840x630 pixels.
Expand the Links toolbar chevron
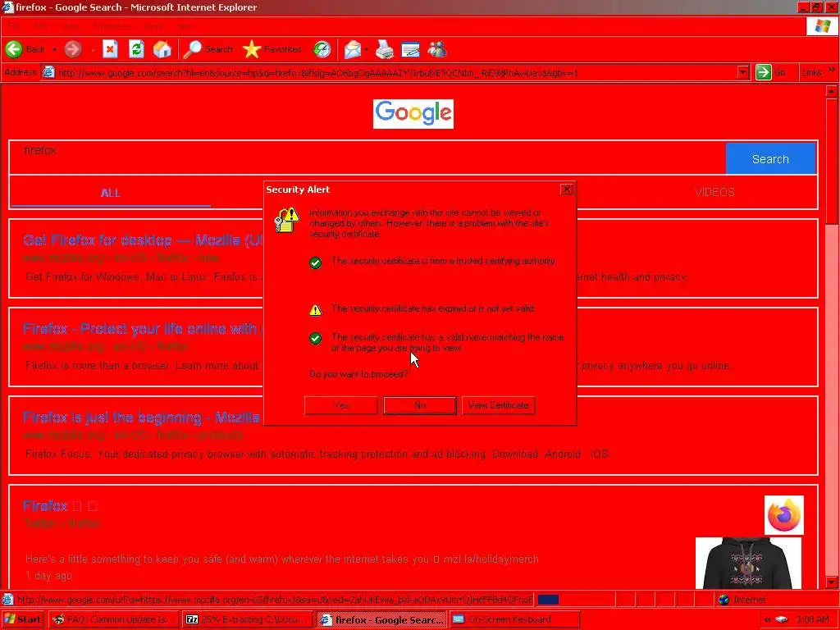832,70
